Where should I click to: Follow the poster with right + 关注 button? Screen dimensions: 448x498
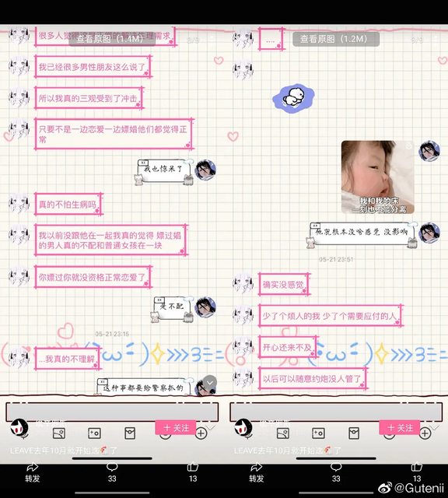point(400,427)
